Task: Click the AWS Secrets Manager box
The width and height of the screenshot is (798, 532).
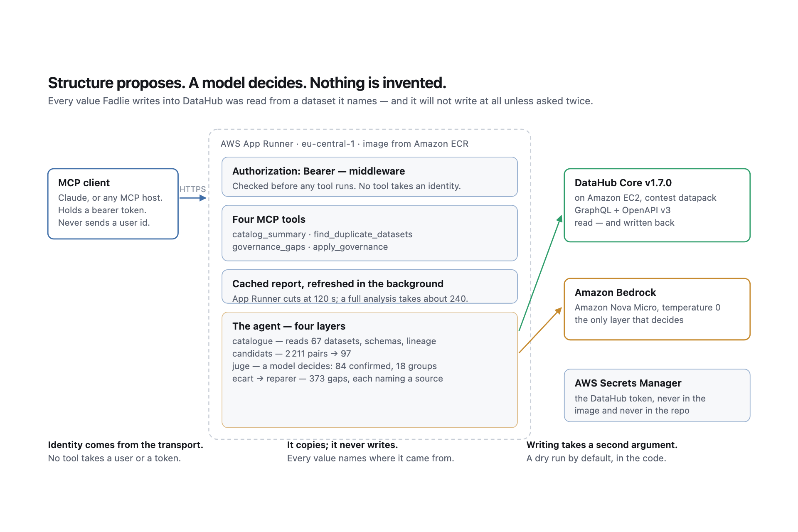Action: (x=657, y=396)
